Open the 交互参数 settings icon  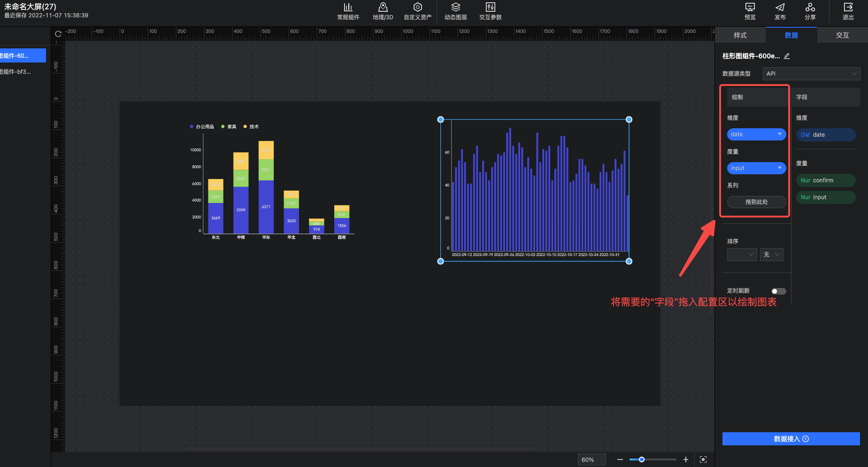(x=490, y=8)
